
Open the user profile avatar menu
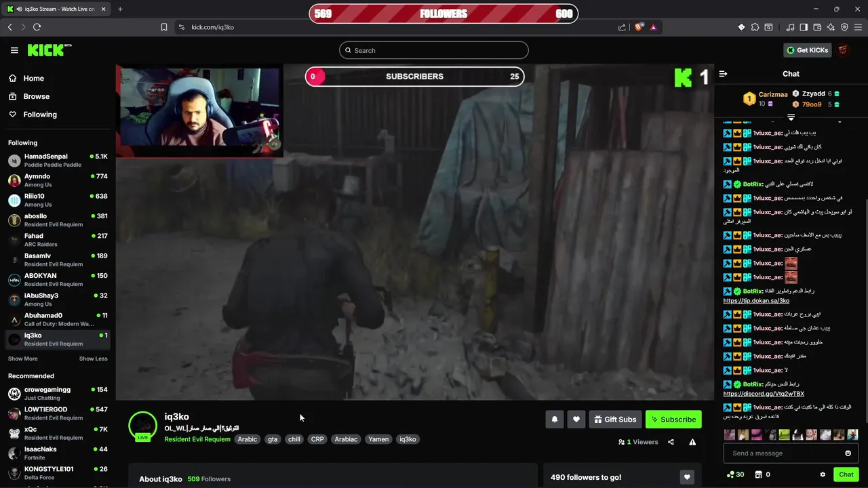coord(843,50)
